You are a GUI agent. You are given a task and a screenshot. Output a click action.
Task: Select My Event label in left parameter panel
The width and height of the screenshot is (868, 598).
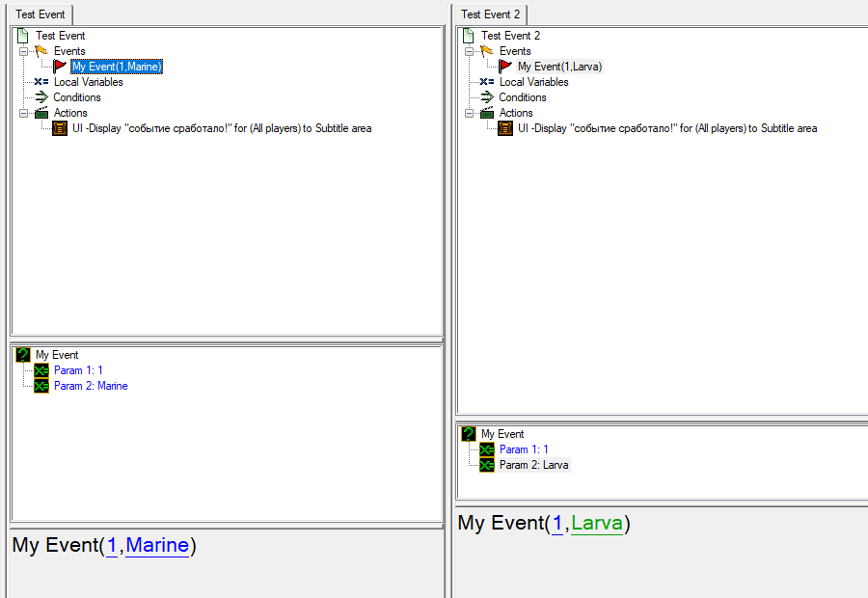[x=57, y=355]
